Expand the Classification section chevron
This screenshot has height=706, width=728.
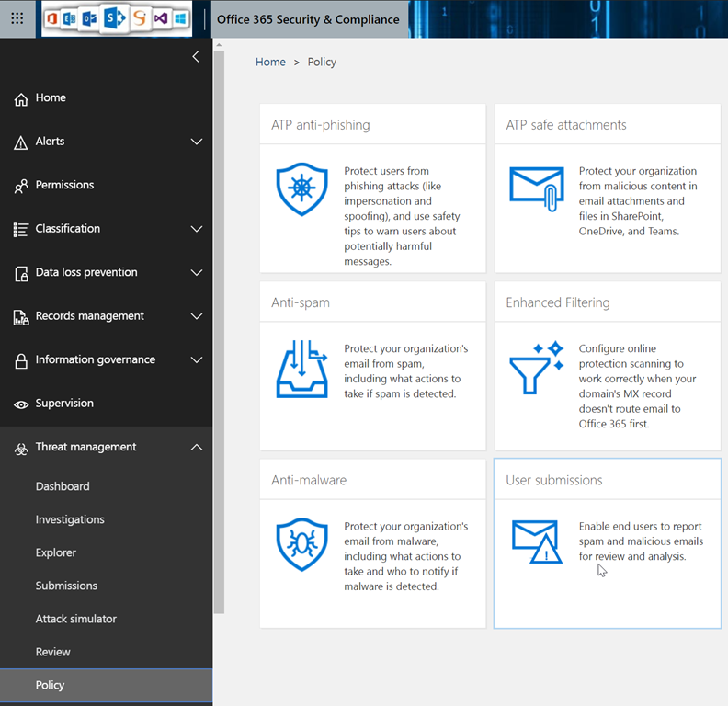pyautogui.click(x=196, y=229)
